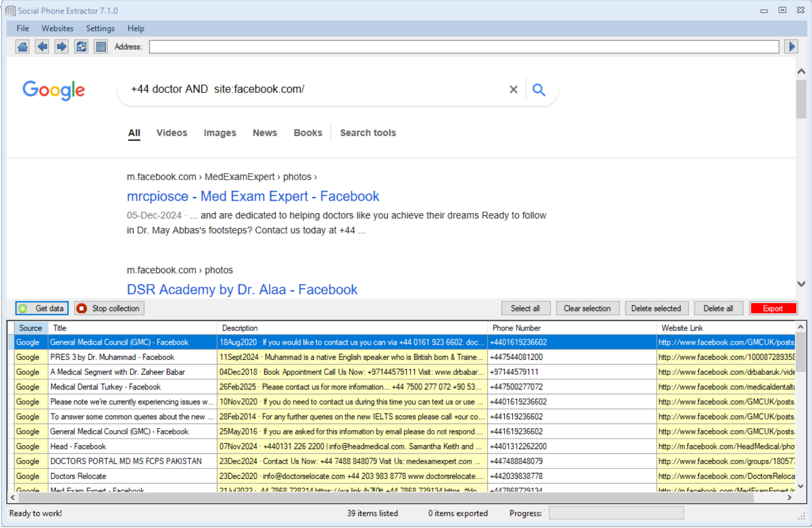The image size is (812, 528).
Task: Open Google Search tools options
Action: 368,133
